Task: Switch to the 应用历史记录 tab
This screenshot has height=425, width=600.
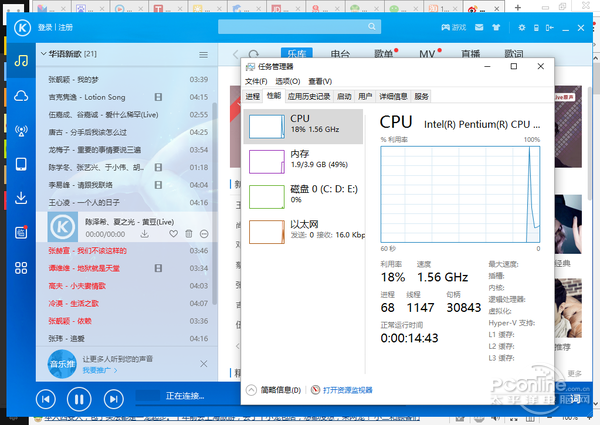Action: (x=309, y=96)
